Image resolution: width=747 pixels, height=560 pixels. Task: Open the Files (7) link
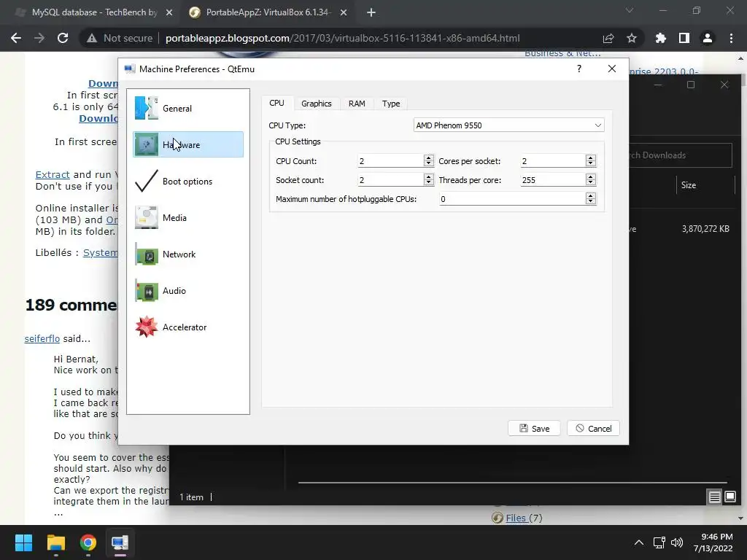coord(524,518)
